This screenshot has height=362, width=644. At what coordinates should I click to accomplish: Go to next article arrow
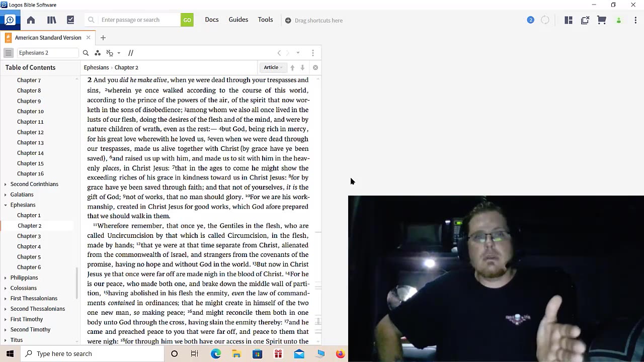[x=302, y=67]
